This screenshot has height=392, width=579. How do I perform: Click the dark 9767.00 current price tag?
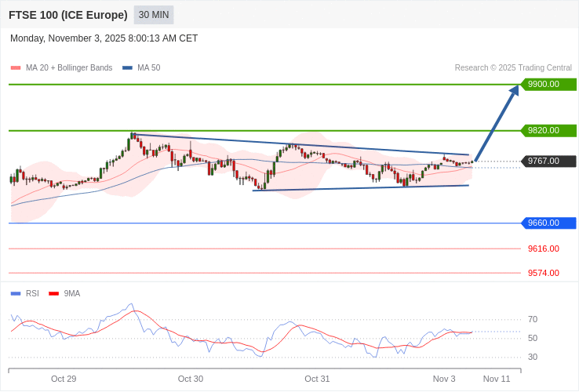(548, 162)
